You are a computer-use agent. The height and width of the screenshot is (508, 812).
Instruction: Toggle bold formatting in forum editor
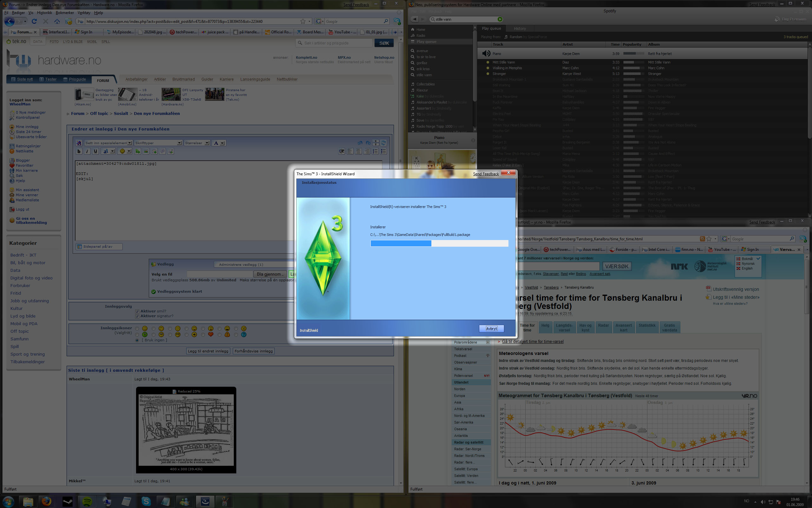(x=79, y=151)
